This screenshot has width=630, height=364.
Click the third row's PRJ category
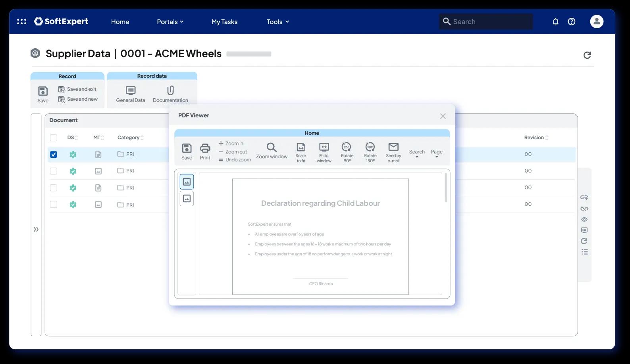[x=126, y=188]
